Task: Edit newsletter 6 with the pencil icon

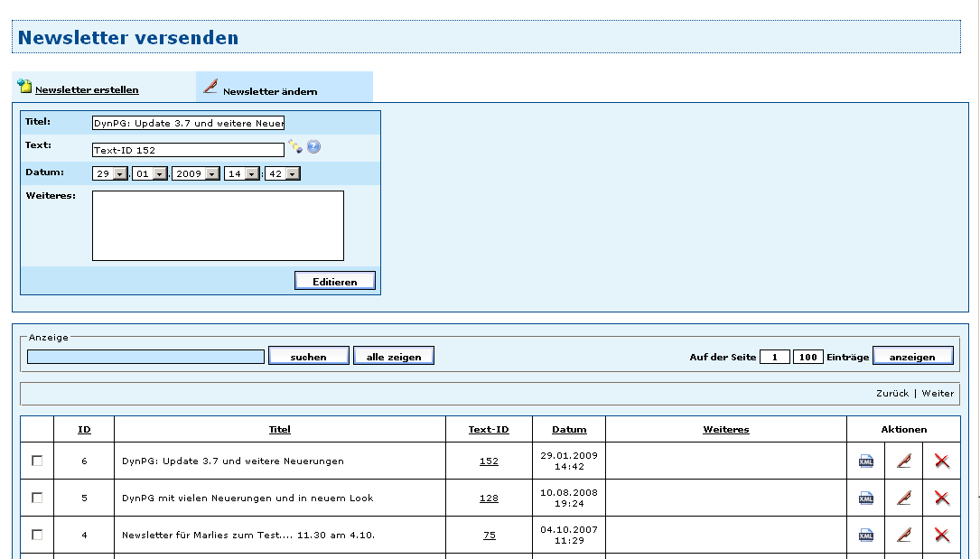Action: (x=903, y=461)
